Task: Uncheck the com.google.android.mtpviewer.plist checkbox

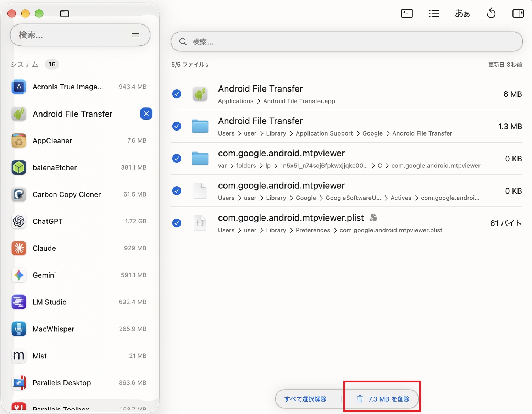Action: tap(177, 223)
